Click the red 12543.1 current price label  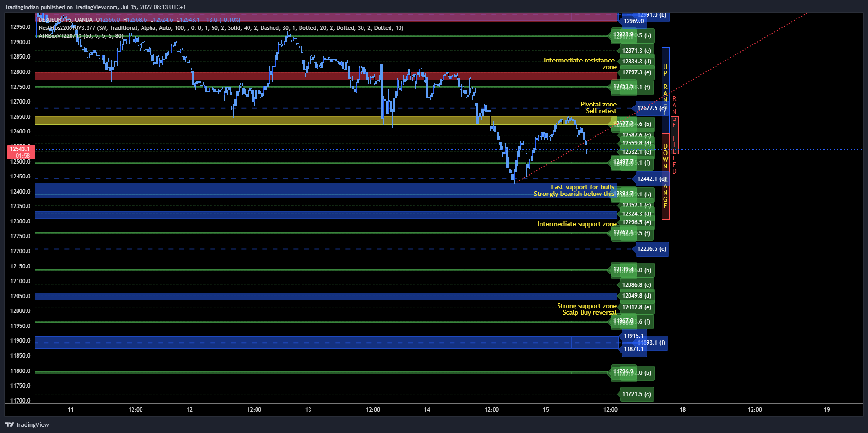pyautogui.click(x=20, y=149)
